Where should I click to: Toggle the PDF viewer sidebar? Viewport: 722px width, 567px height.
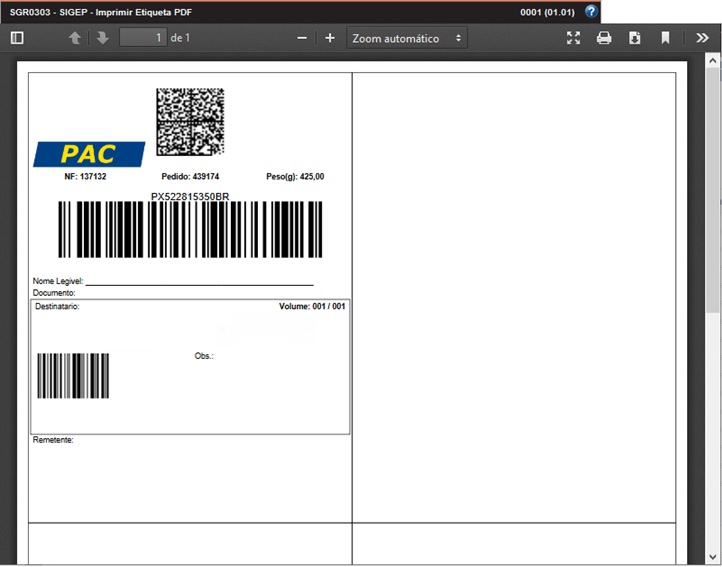pos(16,38)
